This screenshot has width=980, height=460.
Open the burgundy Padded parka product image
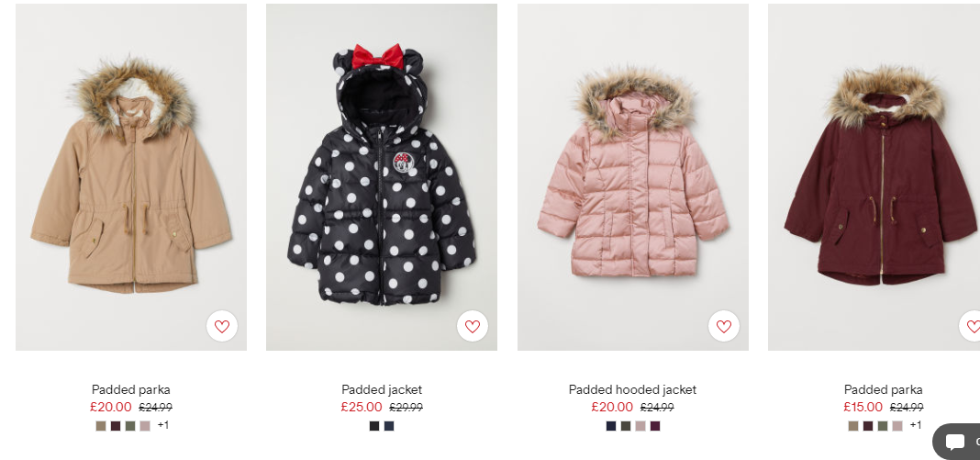(x=874, y=177)
